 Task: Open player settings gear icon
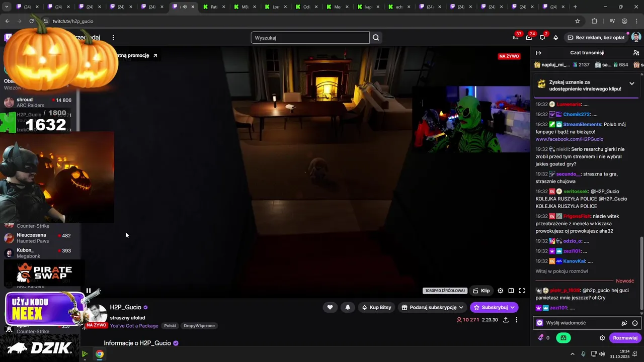pyautogui.click(x=500, y=291)
